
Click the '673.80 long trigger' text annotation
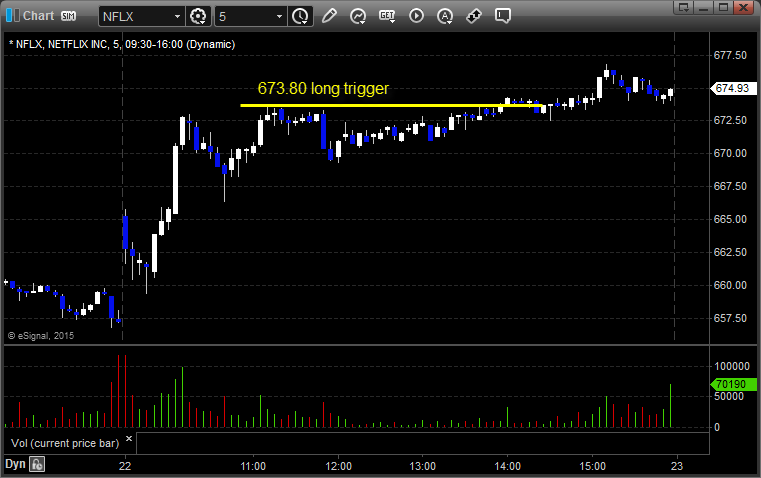[x=323, y=88]
